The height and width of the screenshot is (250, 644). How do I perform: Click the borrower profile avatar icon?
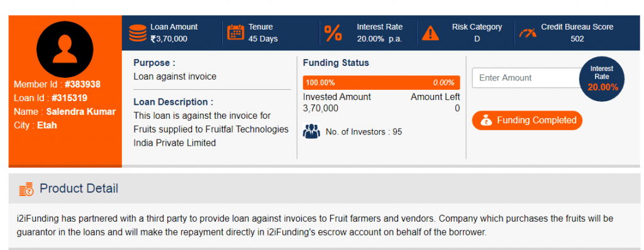tap(65, 49)
